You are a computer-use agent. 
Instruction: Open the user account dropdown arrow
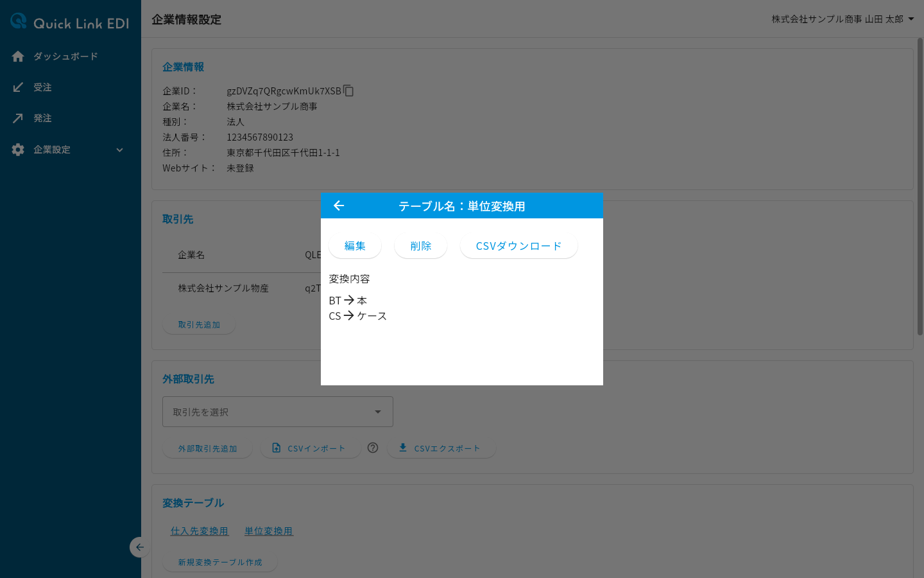tap(911, 19)
